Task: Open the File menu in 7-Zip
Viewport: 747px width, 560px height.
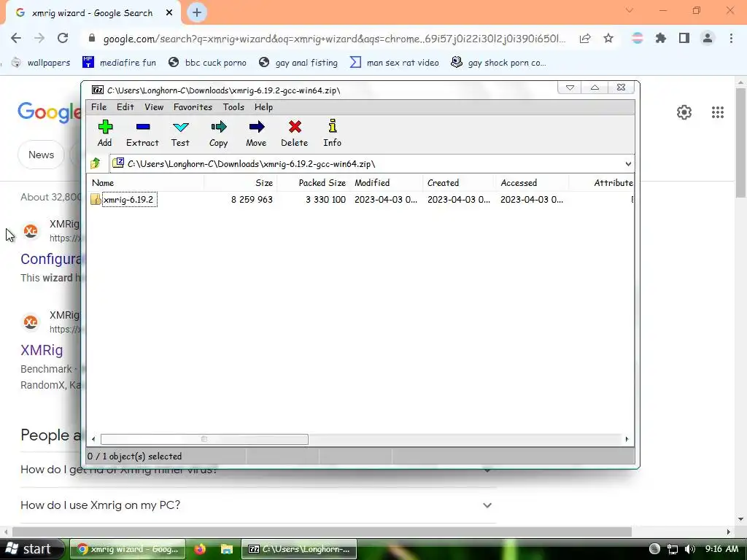Action: [98, 107]
